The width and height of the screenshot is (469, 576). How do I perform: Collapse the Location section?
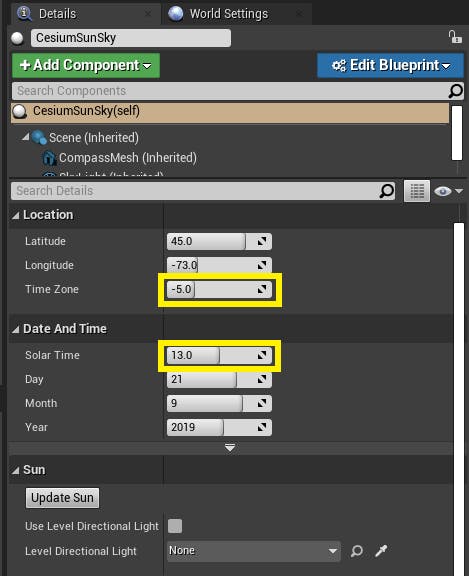pyautogui.click(x=15, y=215)
